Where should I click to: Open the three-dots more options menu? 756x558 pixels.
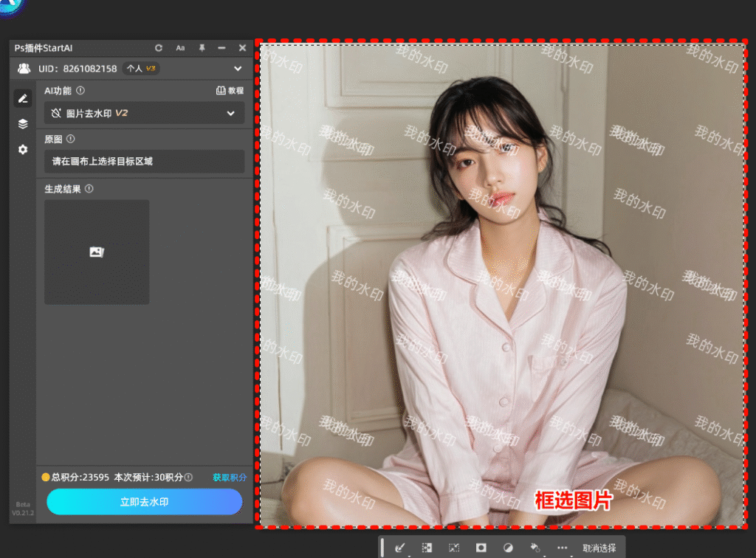pyautogui.click(x=563, y=548)
